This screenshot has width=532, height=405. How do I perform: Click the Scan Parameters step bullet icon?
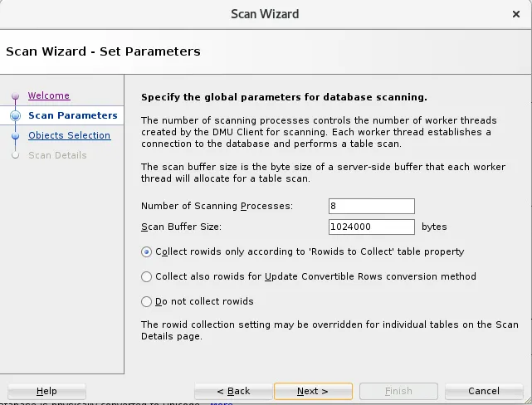15,116
